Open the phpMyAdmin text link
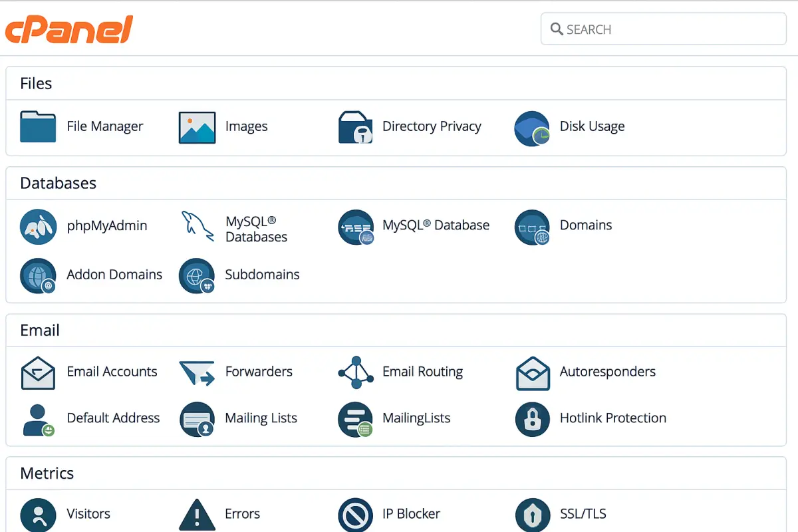This screenshot has width=798, height=532. (107, 226)
